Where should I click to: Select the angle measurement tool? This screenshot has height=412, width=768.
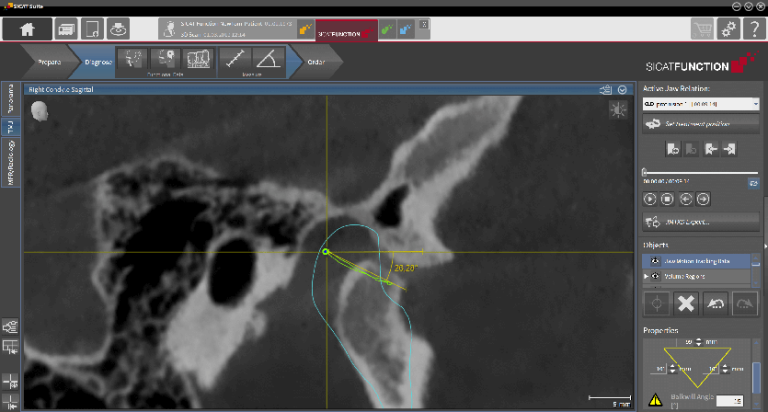[x=268, y=59]
